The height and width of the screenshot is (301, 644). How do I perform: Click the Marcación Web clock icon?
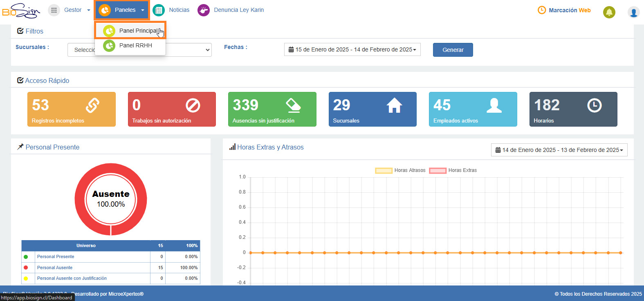542,10
